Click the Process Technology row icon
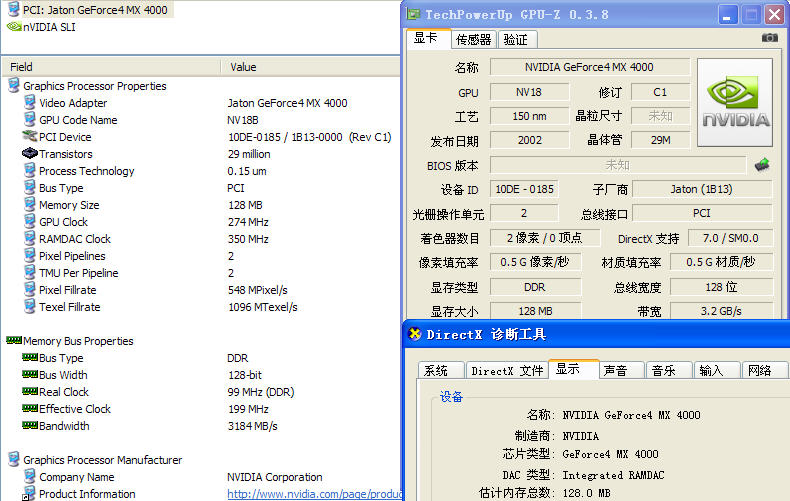The height and width of the screenshot is (501, 790). pos(30,170)
